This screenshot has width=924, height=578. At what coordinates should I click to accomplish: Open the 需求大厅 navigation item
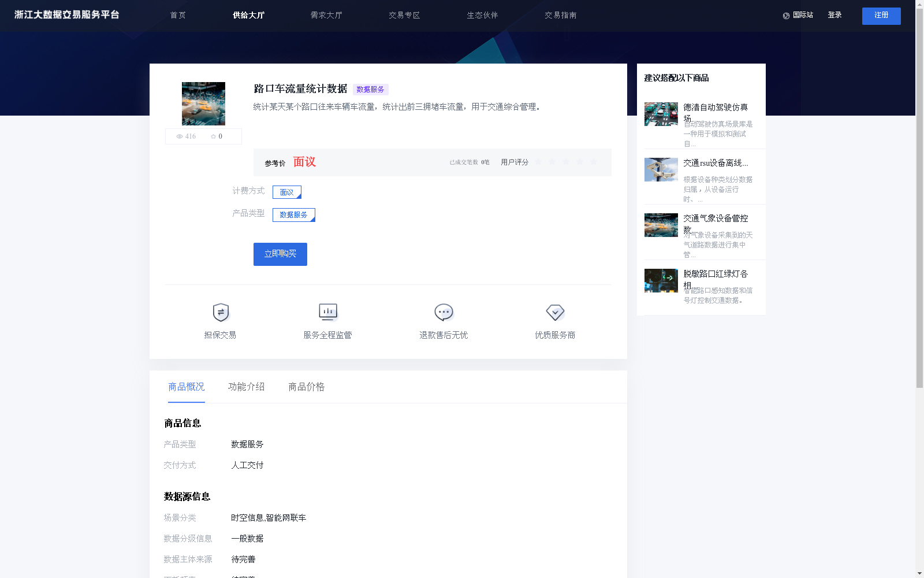click(326, 16)
